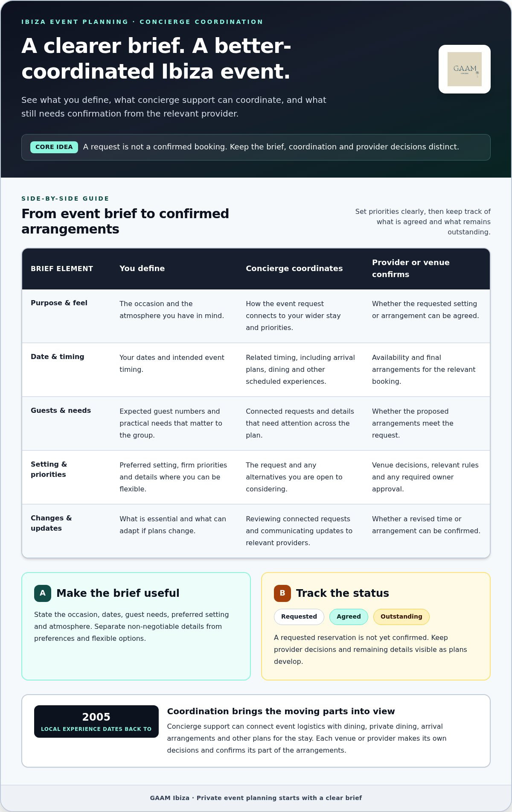Click the Make the brief useful heading
This screenshot has width=512, height=812.
(118, 593)
